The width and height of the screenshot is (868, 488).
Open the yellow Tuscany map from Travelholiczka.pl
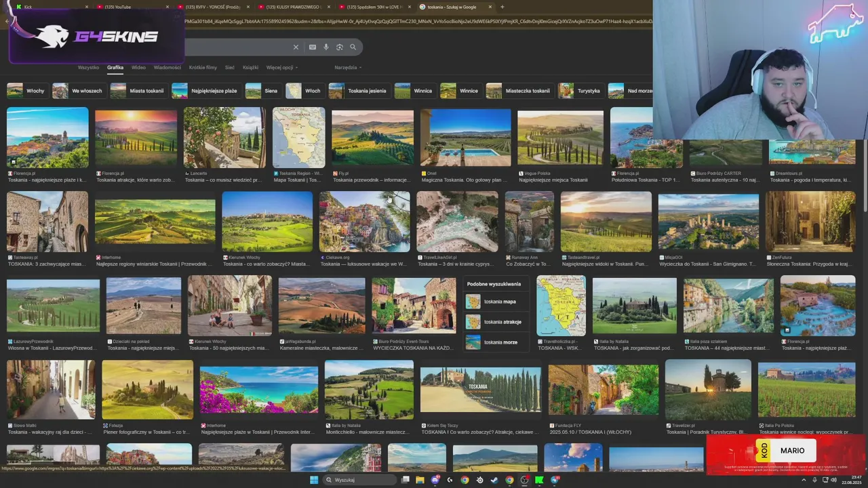[x=561, y=306]
